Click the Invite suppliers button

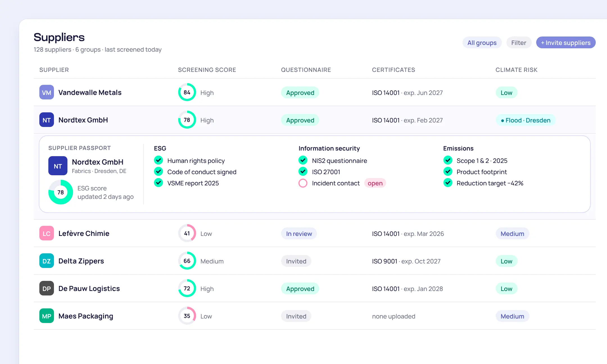566,43
